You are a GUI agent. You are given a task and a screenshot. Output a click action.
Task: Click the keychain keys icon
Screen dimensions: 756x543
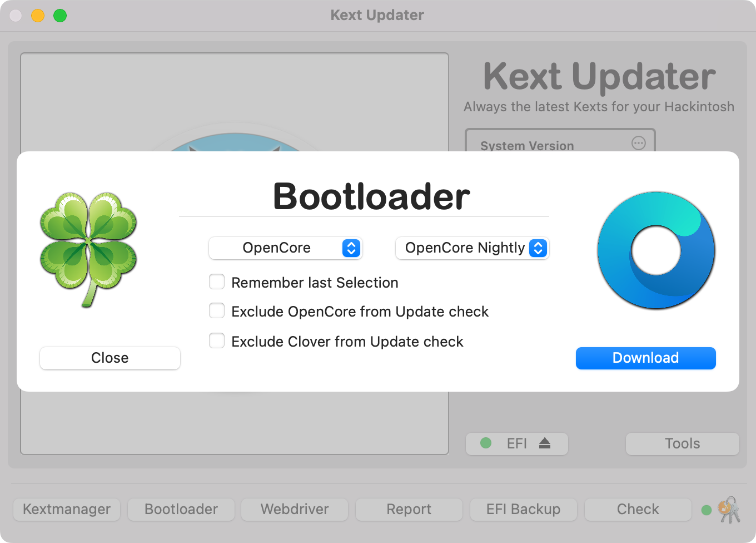pos(729,510)
